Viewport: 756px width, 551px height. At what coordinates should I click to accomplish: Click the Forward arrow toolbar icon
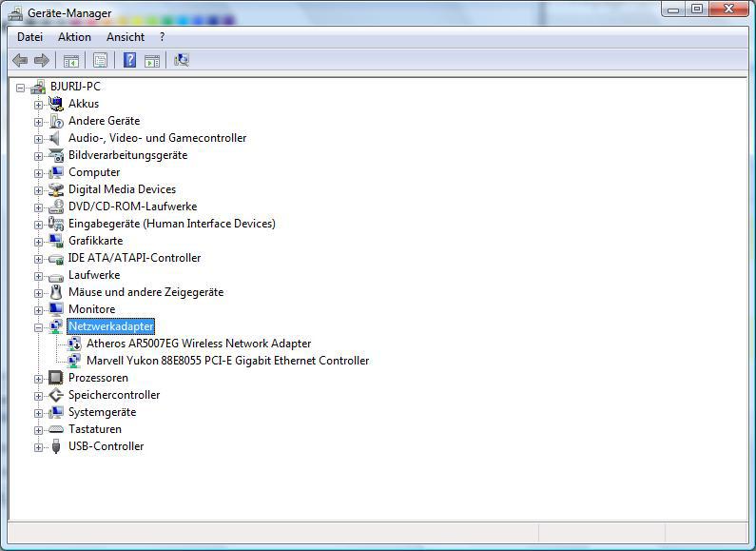42,60
